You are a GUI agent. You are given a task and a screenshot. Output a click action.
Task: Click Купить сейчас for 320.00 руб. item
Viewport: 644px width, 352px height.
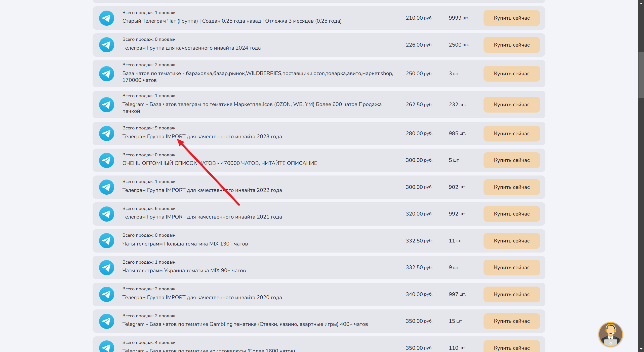[512, 214]
